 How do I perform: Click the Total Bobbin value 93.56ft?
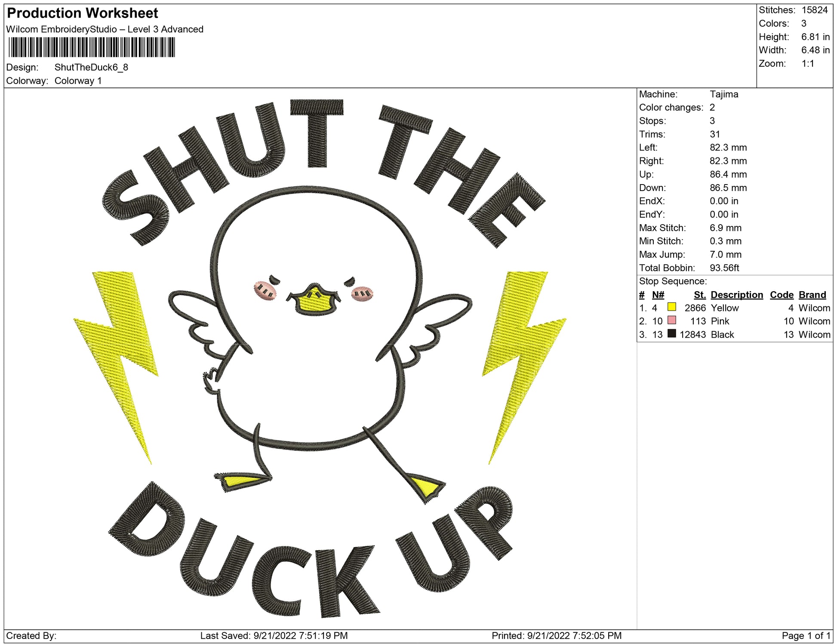(x=724, y=268)
